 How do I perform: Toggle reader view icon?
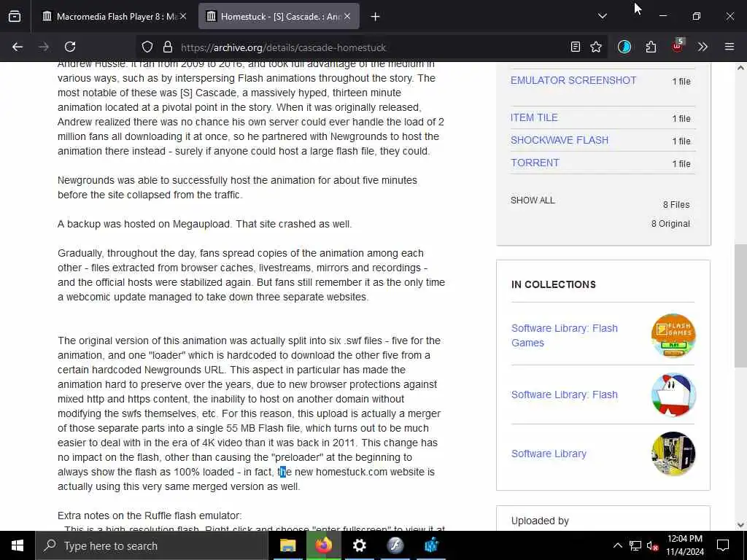pyautogui.click(x=576, y=47)
